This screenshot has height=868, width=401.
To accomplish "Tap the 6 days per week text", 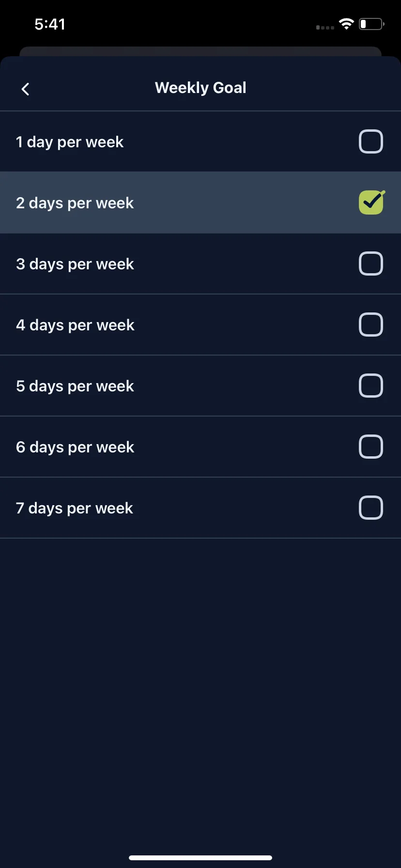I will 75,448.
